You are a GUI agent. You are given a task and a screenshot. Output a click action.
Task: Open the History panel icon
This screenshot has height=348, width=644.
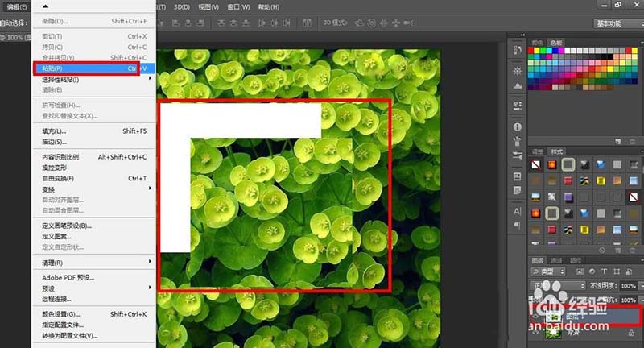point(516,52)
